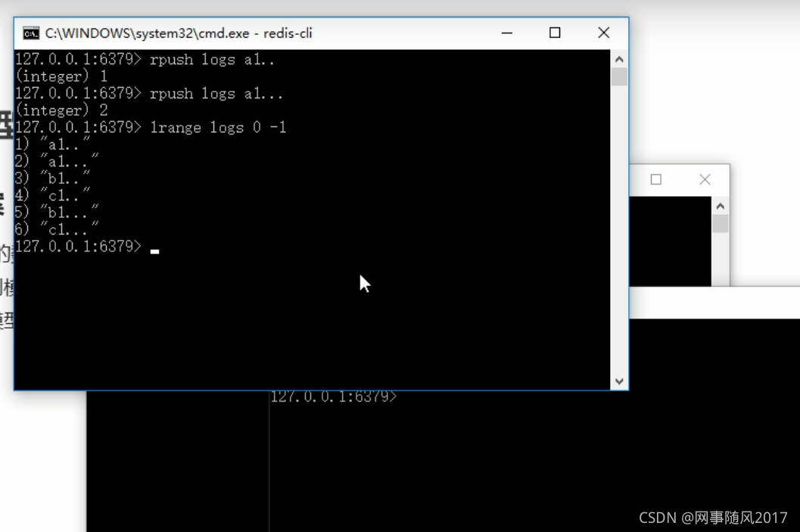Click list result 3) "b1.."

(x=52, y=178)
